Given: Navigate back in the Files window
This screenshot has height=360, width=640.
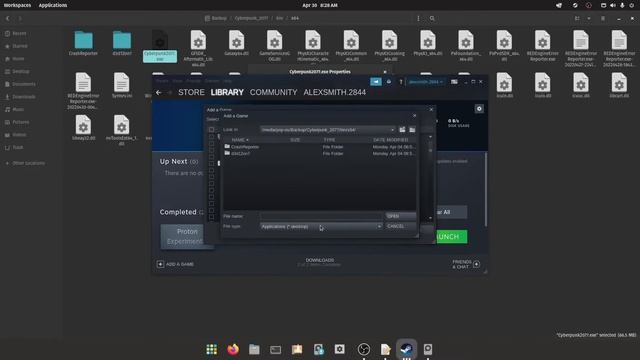Looking at the screenshot, I should click(7, 18).
